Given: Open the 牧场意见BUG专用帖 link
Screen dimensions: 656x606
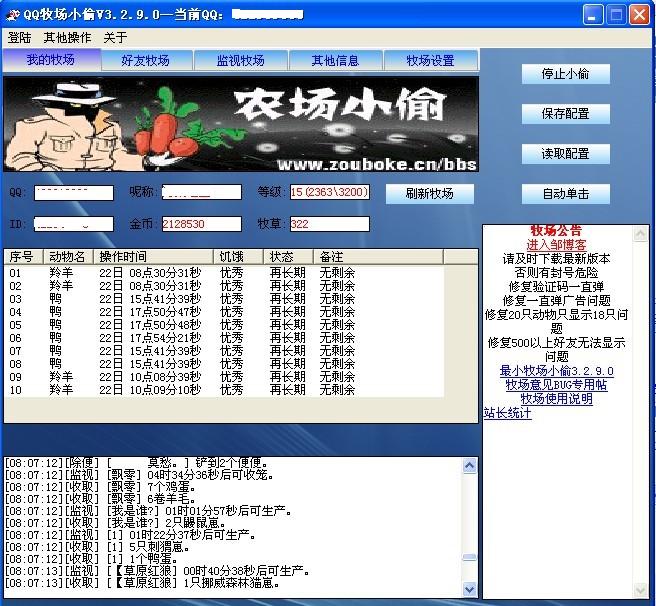Looking at the screenshot, I should (556, 385).
